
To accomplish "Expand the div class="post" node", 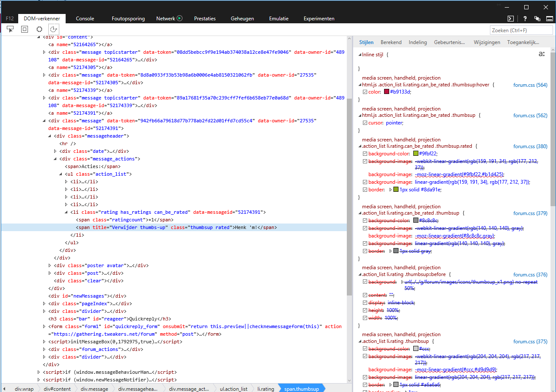I will pyautogui.click(x=50, y=273).
